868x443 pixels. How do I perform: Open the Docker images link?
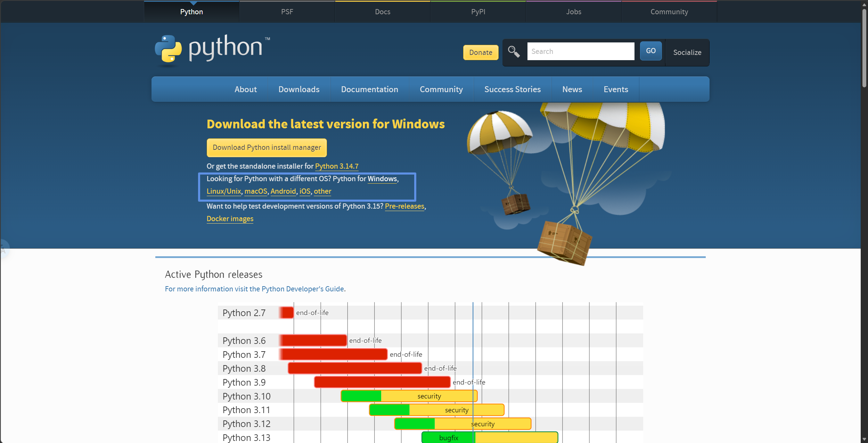230,219
